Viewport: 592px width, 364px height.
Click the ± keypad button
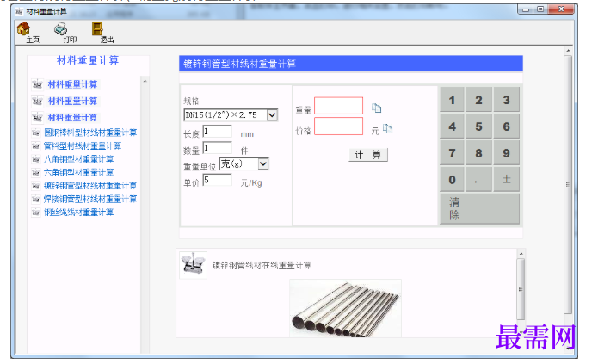pos(506,179)
